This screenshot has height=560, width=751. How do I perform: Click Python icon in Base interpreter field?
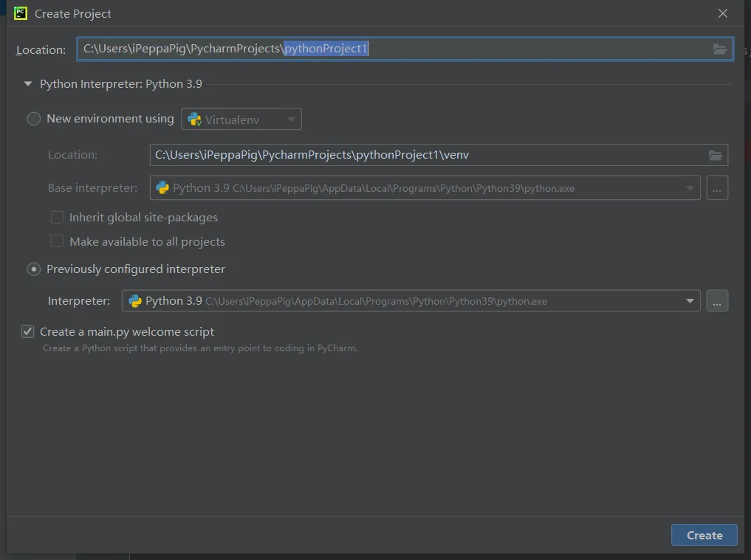coord(162,187)
